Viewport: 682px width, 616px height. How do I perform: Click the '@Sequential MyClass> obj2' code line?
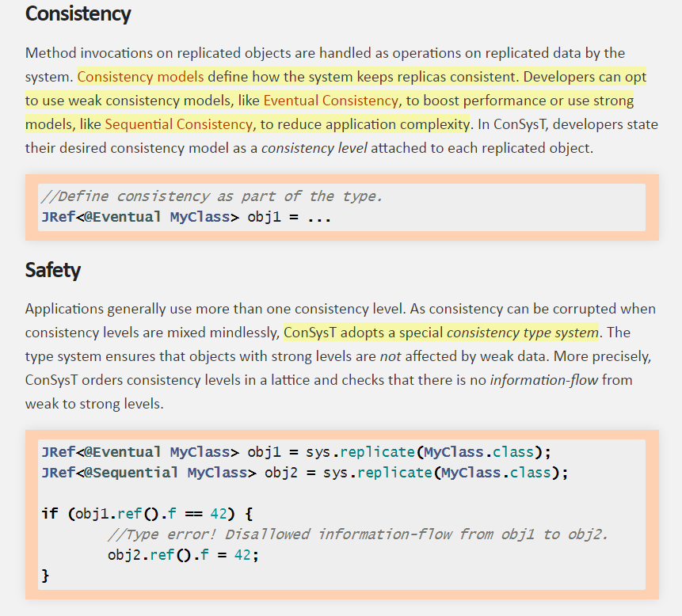pos(305,473)
